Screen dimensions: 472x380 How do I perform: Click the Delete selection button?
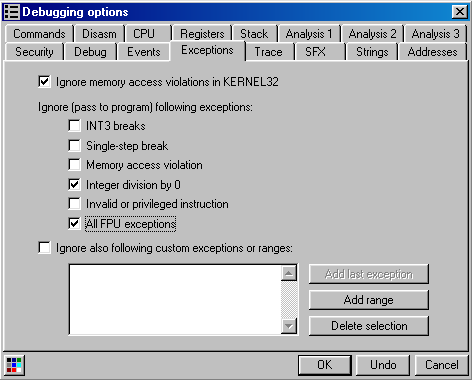pos(369,326)
